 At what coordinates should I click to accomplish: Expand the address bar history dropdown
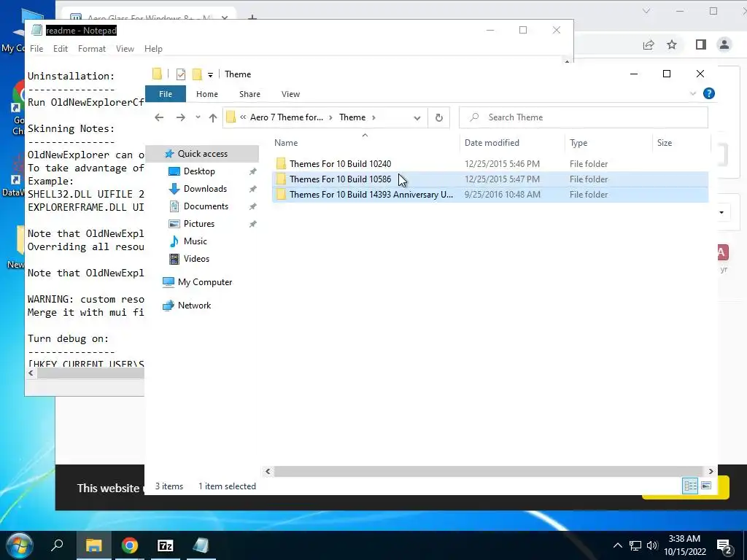(417, 117)
